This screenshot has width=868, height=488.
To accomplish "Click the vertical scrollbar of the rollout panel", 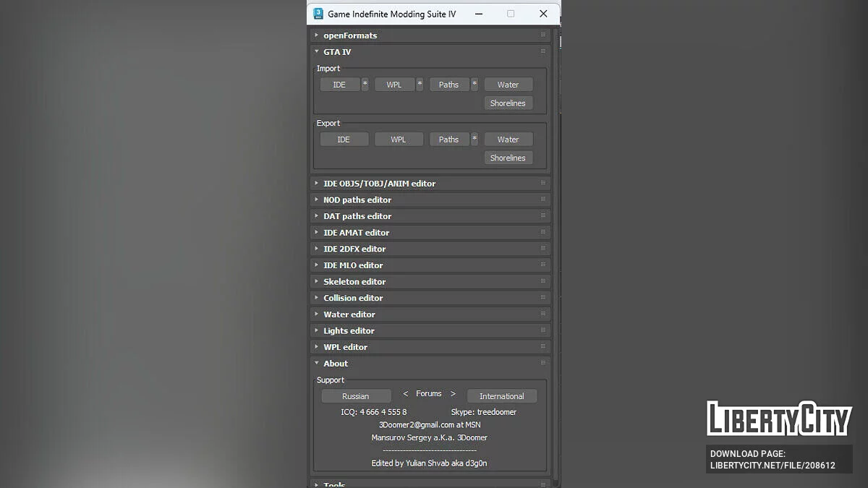I will (556, 257).
